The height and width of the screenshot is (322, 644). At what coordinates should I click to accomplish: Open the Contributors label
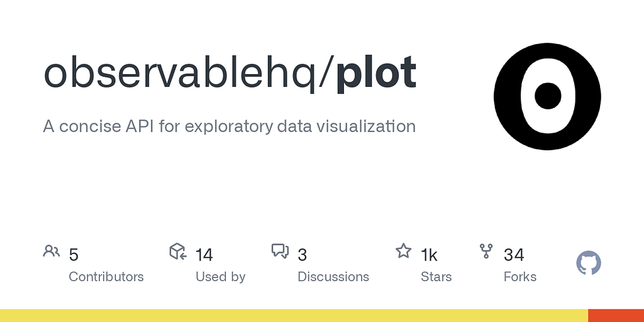[x=106, y=277]
